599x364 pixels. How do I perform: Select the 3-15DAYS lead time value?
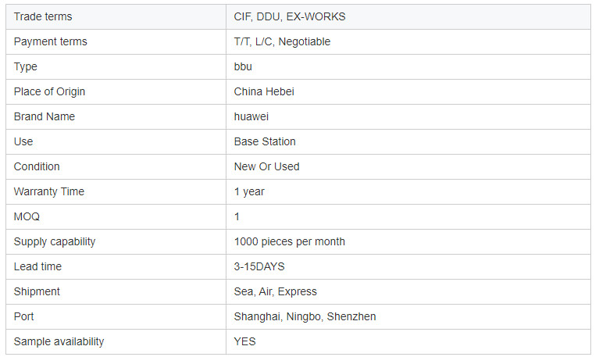pyautogui.click(x=259, y=266)
